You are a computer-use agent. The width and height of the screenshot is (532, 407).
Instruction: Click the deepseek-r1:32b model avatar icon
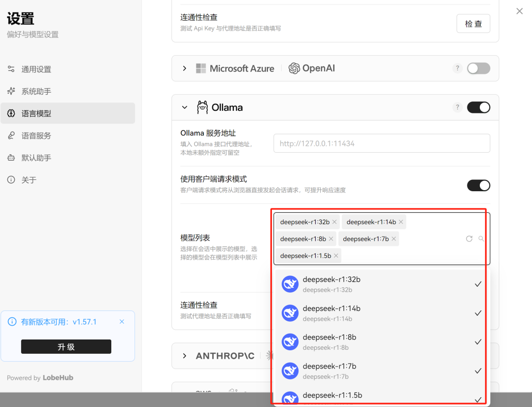(290, 284)
